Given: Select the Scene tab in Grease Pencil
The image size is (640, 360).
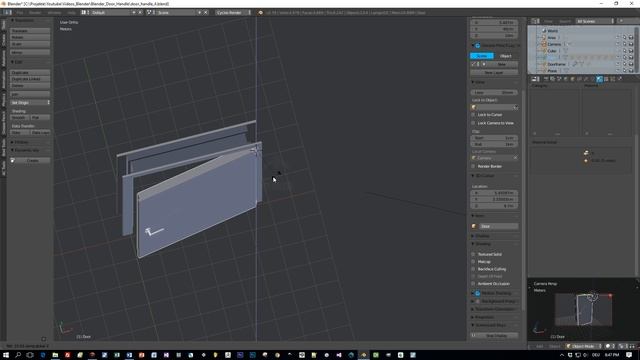Looking at the screenshot, I should click(x=482, y=56).
